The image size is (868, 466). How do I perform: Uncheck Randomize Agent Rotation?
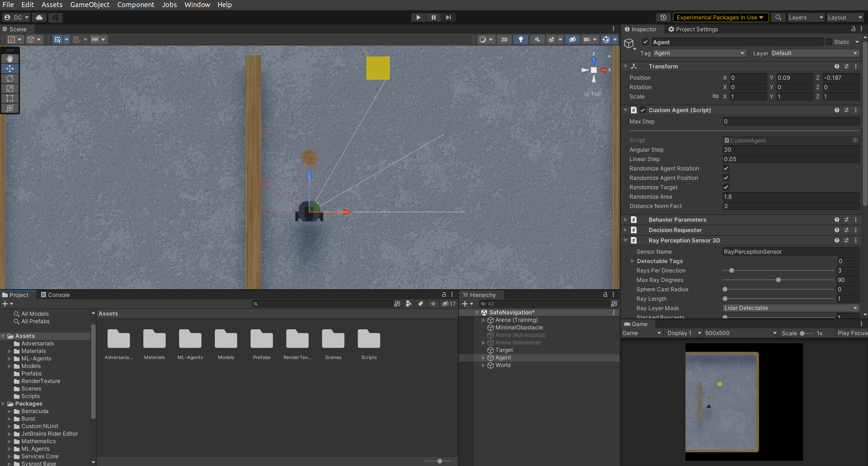[x=726, y=169]
